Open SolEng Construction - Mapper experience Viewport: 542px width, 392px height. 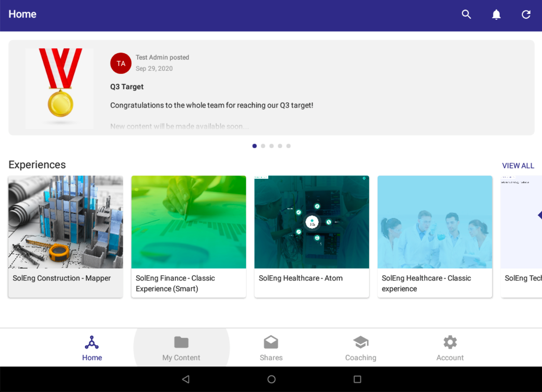[x=65, y=236]
